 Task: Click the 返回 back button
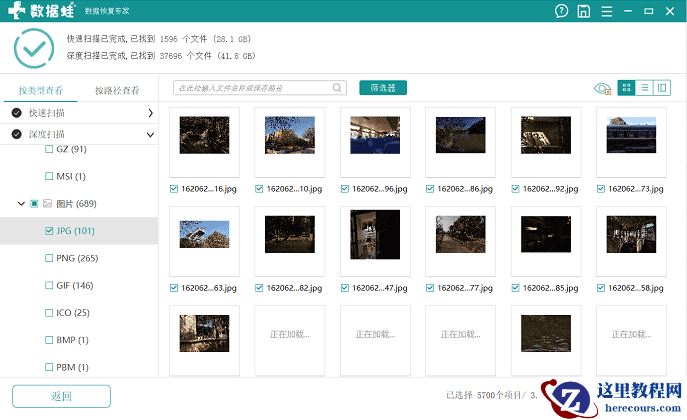[x=61, y=396]
